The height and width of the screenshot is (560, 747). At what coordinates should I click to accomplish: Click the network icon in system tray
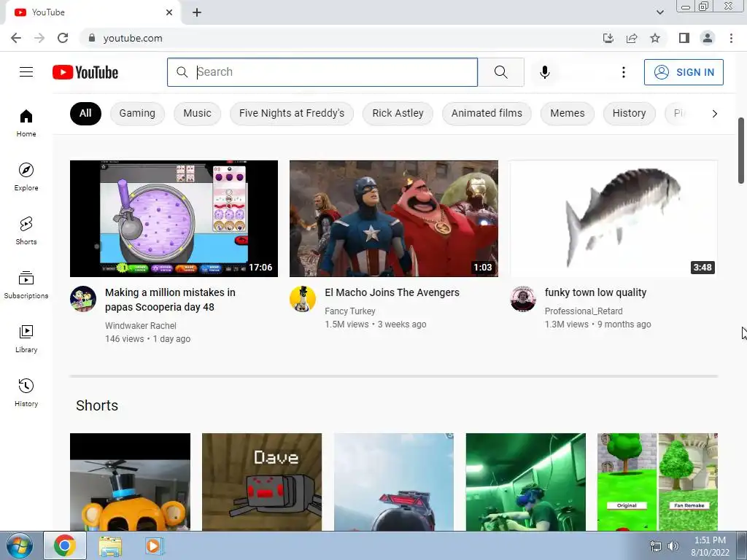656,545
